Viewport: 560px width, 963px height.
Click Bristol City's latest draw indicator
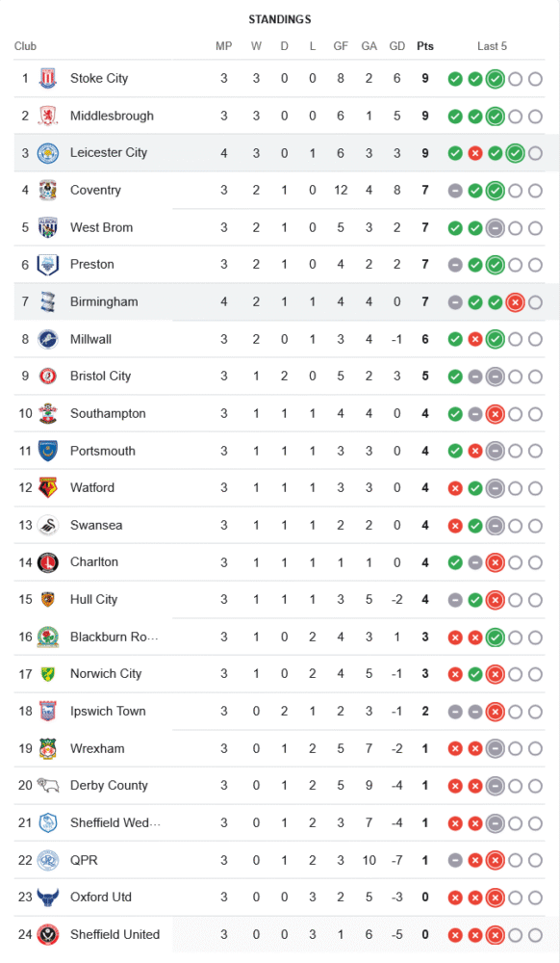(495, 377)
